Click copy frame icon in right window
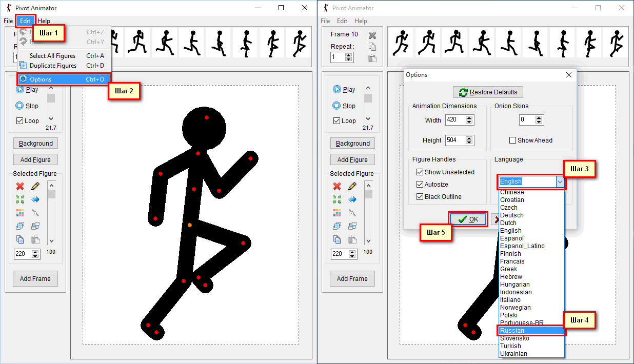This screenshot has width=634, height=364. 372,47
